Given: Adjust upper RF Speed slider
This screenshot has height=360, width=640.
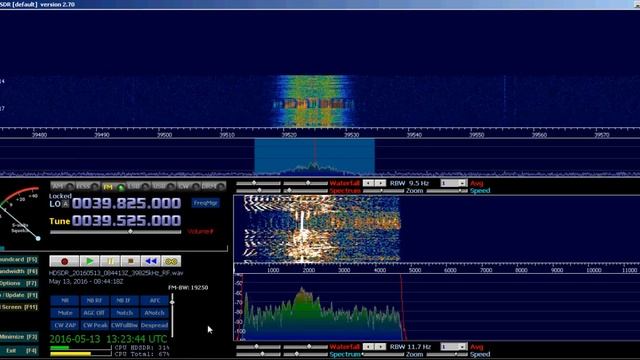Looking at the screenshot, I should (447, 191).
